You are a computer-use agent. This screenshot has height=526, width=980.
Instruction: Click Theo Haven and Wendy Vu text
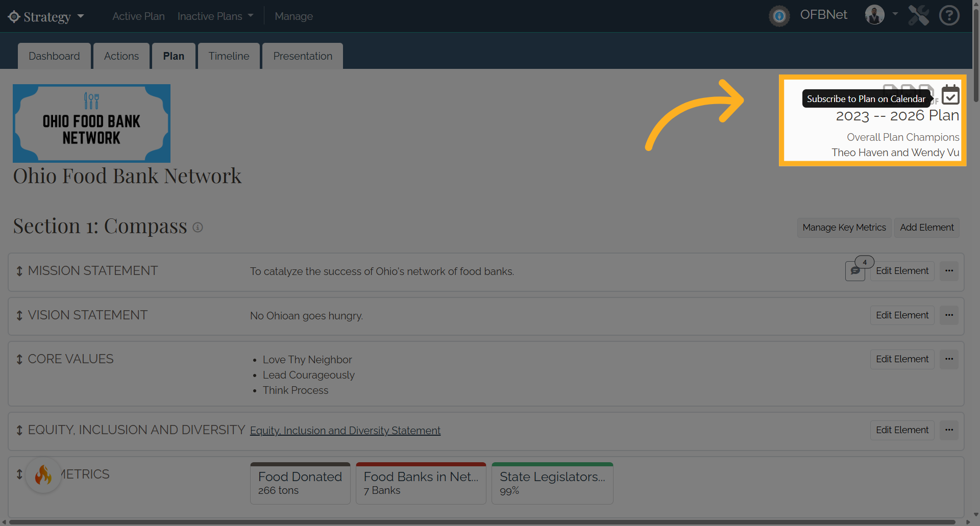point(895,153)
